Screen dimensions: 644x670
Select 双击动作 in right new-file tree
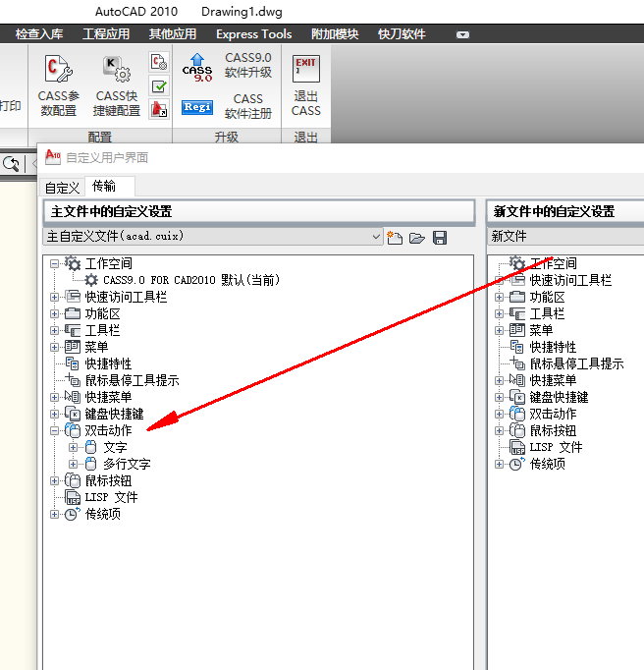[553, 414]
